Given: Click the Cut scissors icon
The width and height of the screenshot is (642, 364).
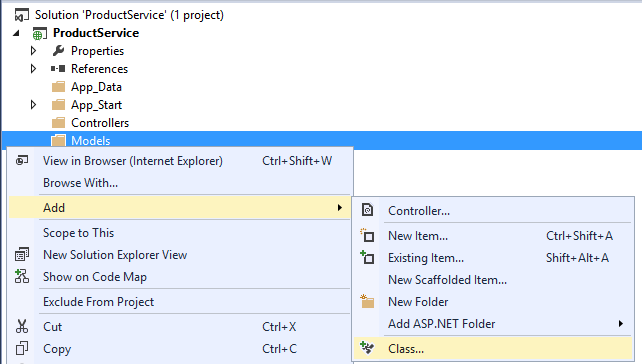Looking at the screenshot, I should pos(22,326).
